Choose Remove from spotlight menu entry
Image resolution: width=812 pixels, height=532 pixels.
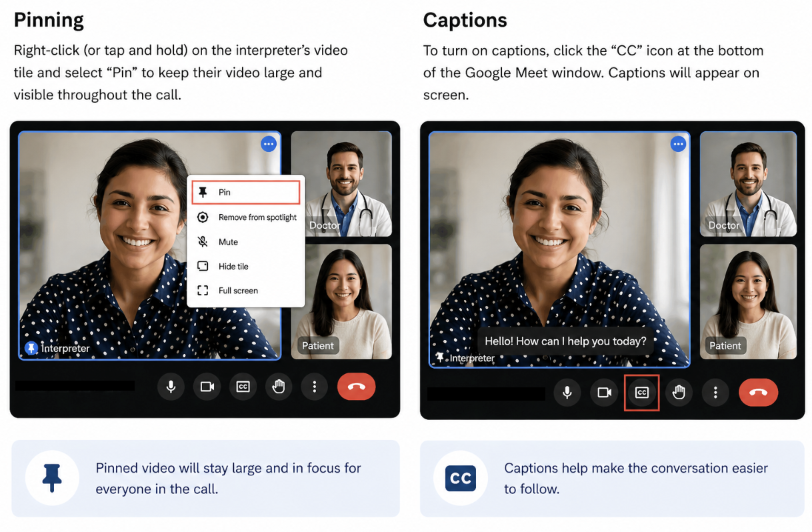[x=246, y=217]
